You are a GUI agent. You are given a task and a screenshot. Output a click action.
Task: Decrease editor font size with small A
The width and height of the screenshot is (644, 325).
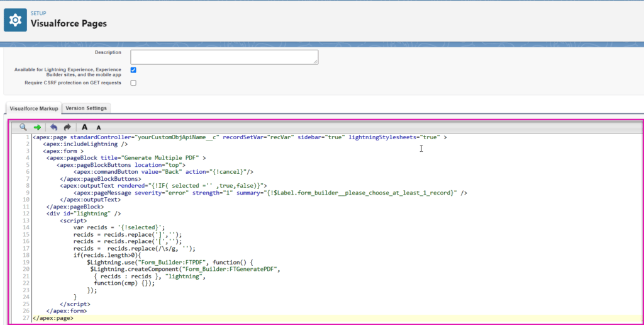99,127
